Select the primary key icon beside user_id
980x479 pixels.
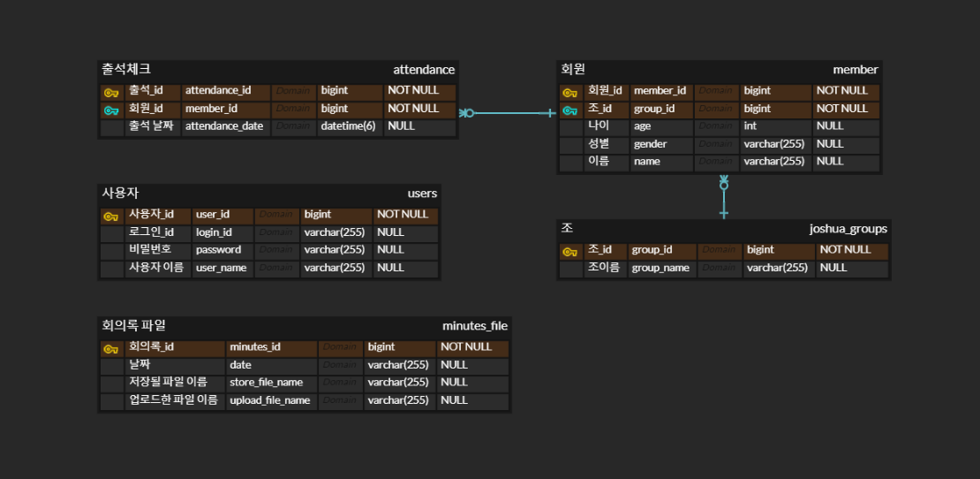tap(111, 216)
